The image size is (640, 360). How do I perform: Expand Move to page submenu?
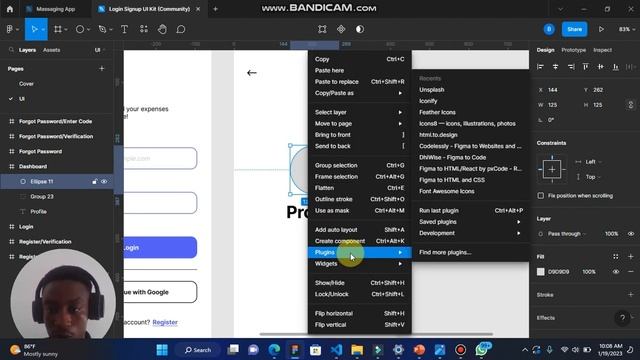click(359, 124)
